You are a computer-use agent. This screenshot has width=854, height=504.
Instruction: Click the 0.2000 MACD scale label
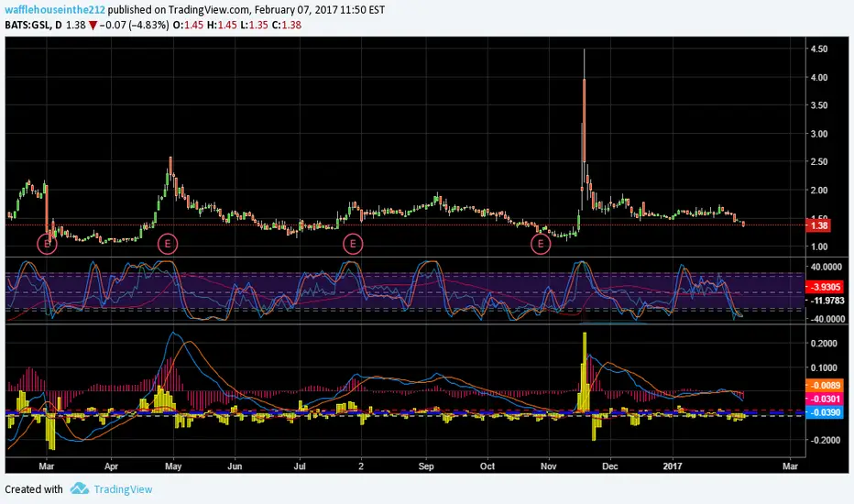[824, 344]
